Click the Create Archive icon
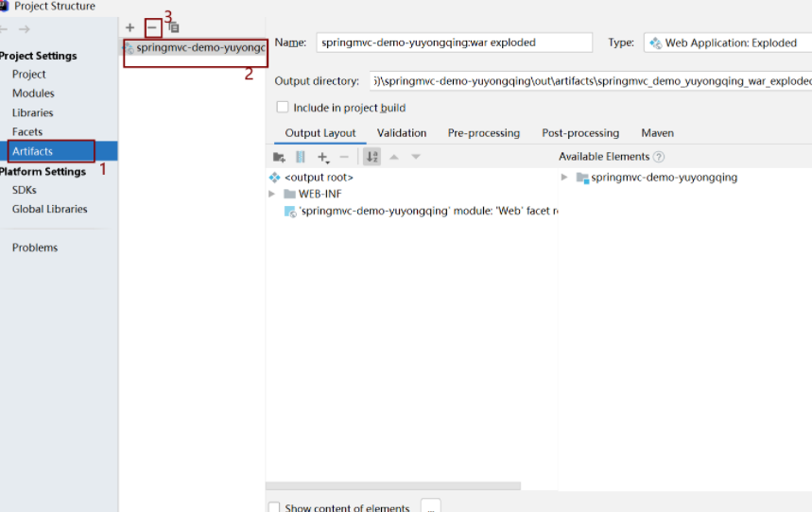Screen dimensions: 812x512 [301, 157]
